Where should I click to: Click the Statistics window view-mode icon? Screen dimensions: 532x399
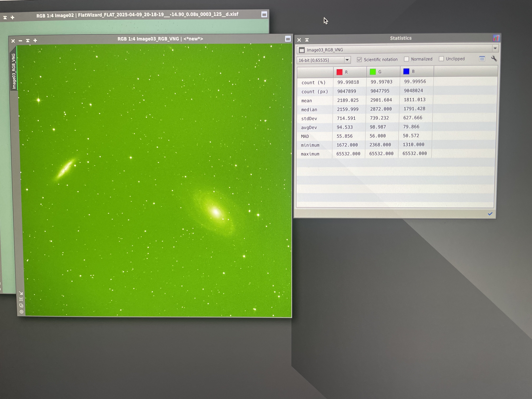482,59
